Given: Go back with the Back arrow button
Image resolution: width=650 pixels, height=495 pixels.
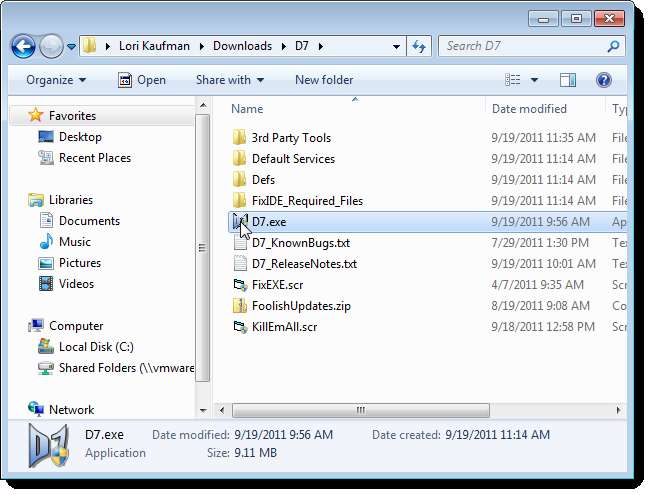Looking at the screenshot, I should click(23, 46).
